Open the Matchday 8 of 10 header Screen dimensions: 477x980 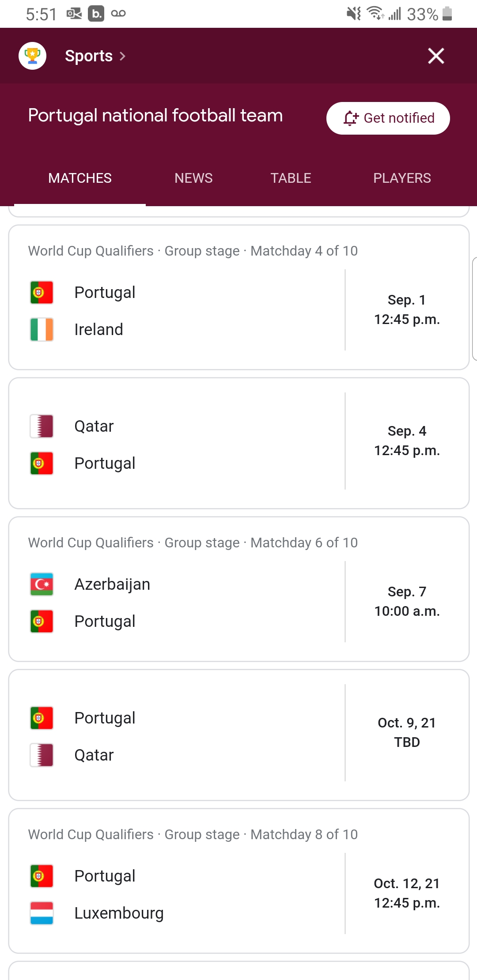[193, 834]
